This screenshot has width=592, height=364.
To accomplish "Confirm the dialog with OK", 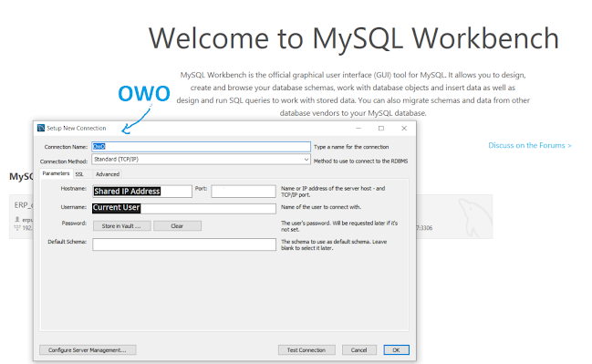I will (x=397, y=350).
